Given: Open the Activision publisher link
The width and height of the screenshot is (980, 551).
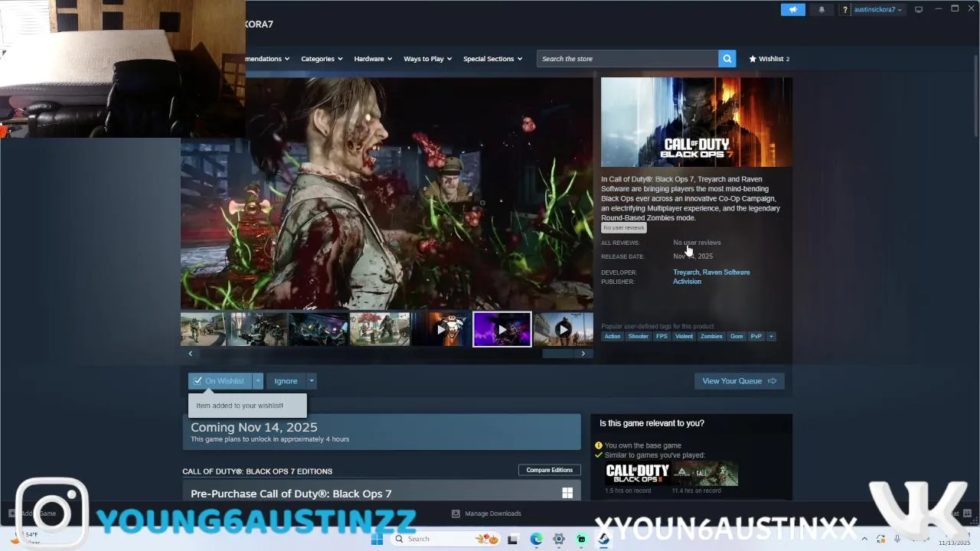Looking at the screenshot, I should coord(687,282).
